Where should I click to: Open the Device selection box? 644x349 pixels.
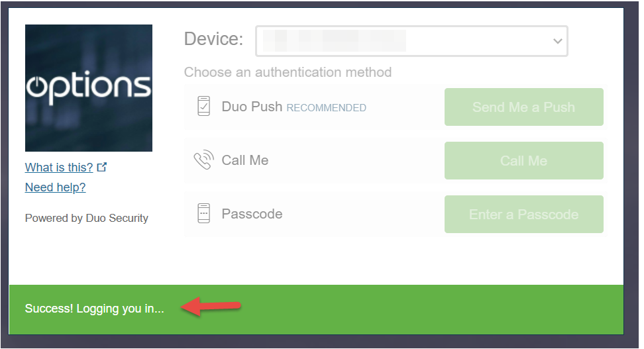411,41
